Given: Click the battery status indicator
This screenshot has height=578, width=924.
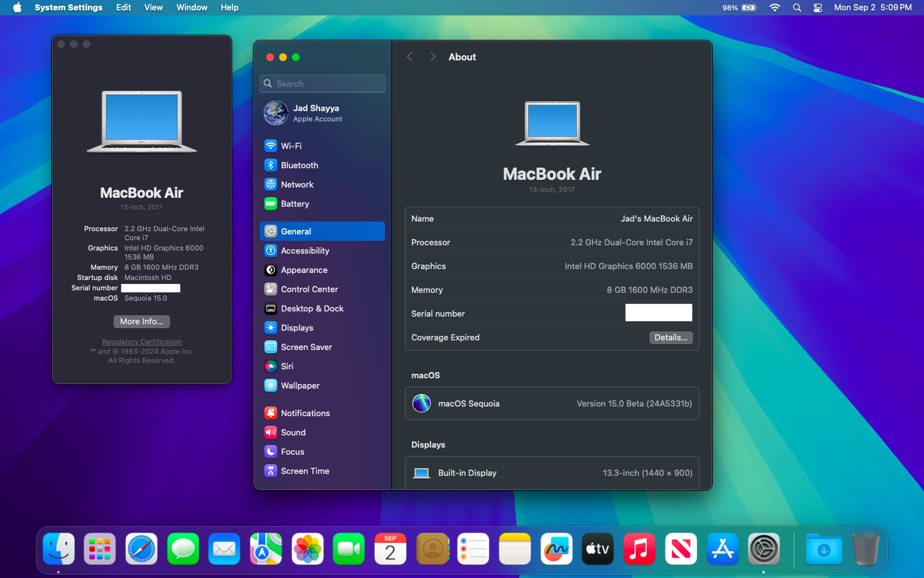Looking at the screenshot, I should point(740,8).
